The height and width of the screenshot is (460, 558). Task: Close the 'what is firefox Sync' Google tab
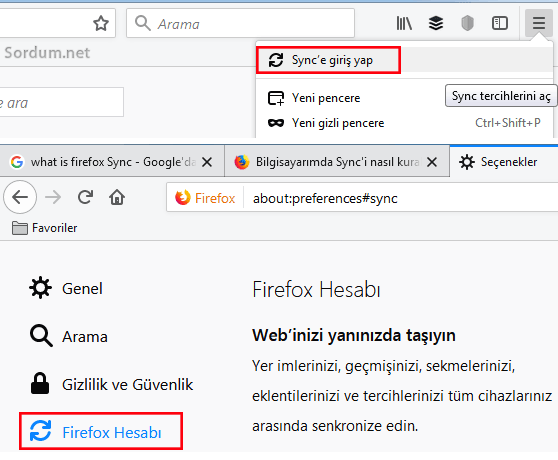click(x=207, y=162)
